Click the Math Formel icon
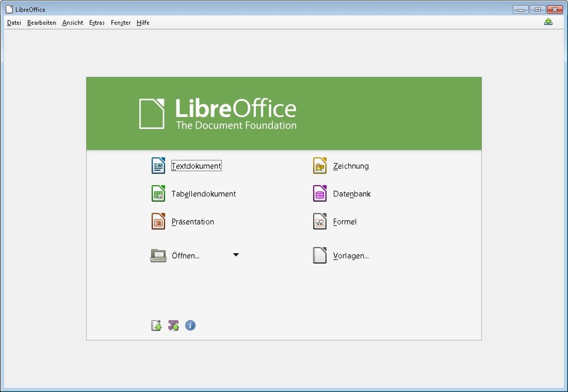Screen dimensions: 568x392 pos(320,221)
